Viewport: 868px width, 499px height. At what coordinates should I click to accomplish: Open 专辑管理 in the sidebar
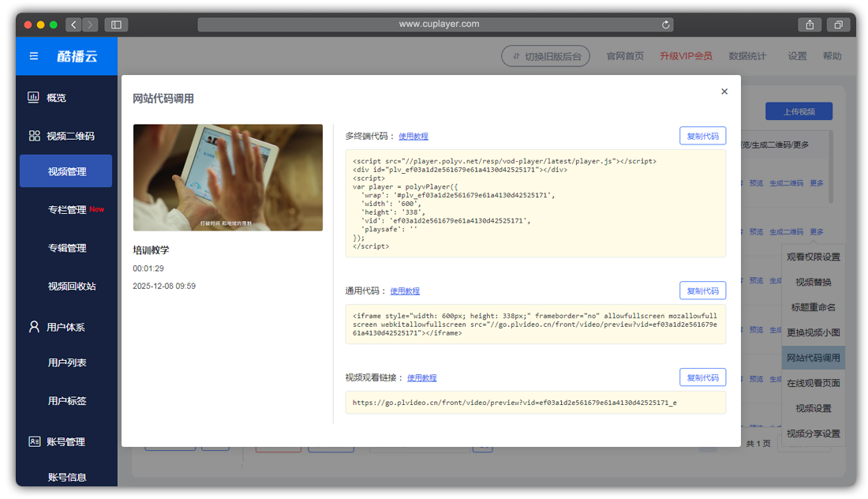pos(66,248)
